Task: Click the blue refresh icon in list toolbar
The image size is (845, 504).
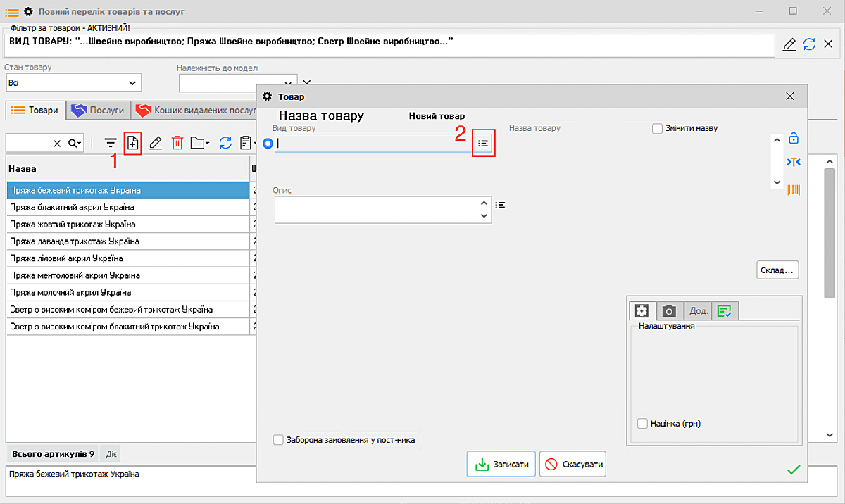Action: (x=225, y=143)
